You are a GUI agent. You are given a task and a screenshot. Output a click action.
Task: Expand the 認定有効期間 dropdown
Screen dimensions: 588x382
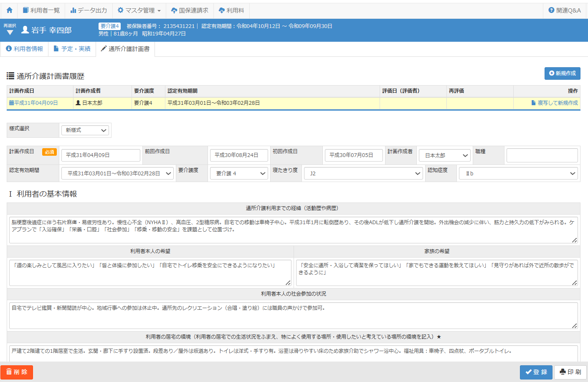pos(117,173)
